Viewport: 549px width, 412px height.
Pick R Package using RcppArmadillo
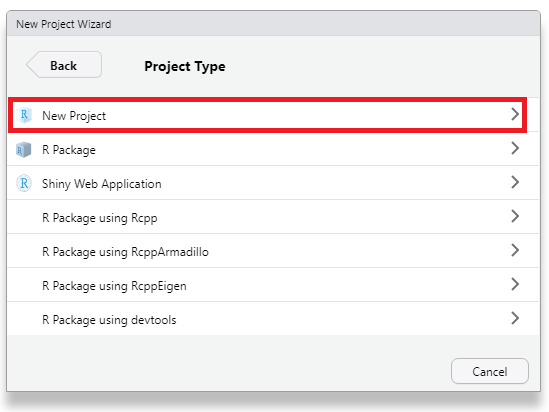pos(273,251)
